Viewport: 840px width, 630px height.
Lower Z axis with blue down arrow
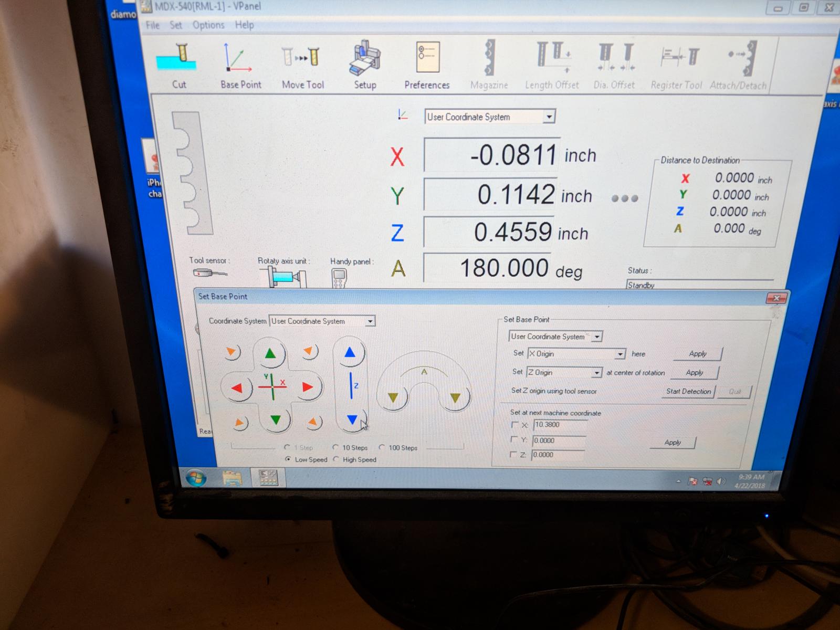coord(352,419)
